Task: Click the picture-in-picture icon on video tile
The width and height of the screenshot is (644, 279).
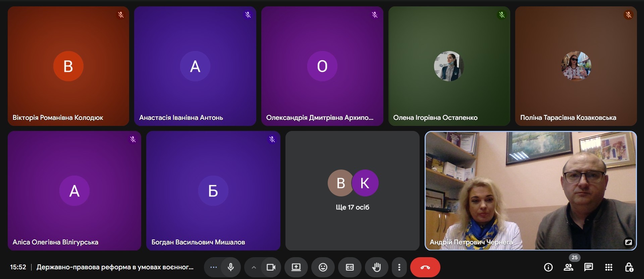Action: coord(628,242)
